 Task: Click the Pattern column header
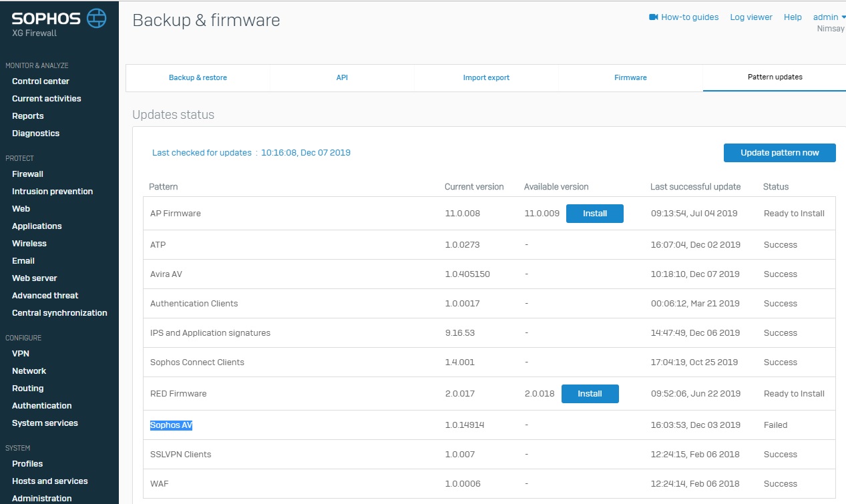[163, 187]
